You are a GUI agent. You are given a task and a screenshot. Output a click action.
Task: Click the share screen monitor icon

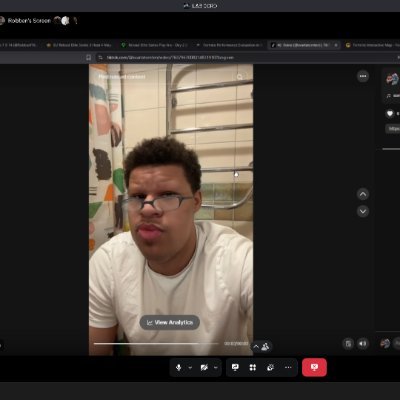pyautogui.click(x=235, y=367)
